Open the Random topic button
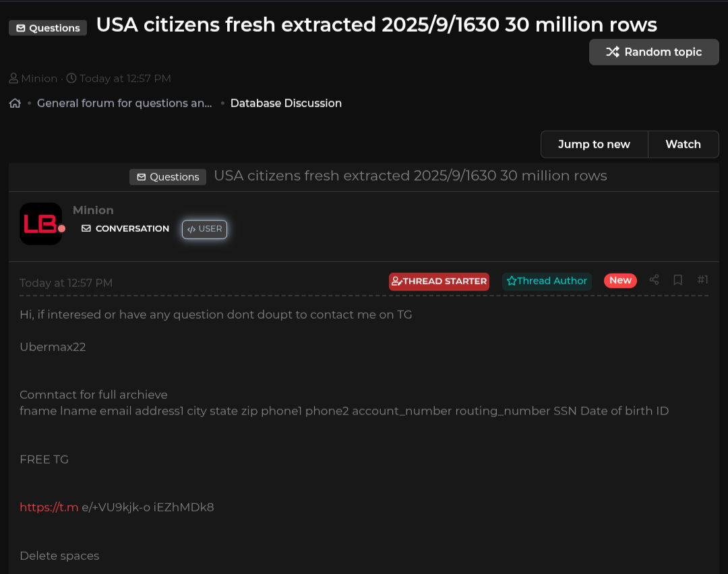Viewport: 728px width, 574px height. pyautogui.click(x=654, y=52)
